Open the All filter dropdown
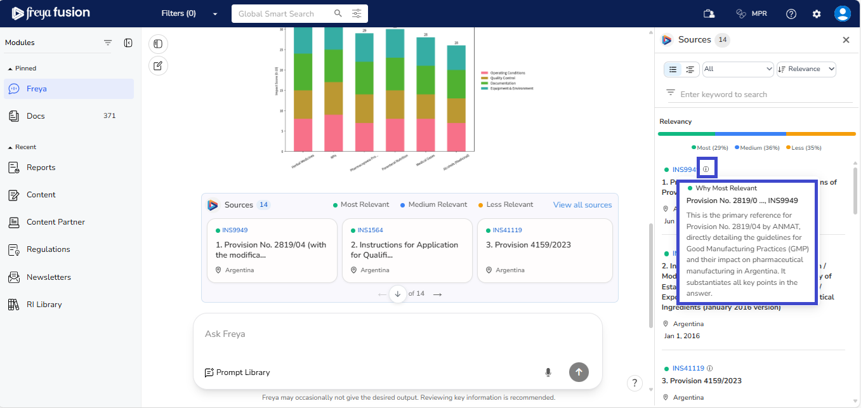The image size is (868, 408). pyautogui.click(x=737, y=69)
